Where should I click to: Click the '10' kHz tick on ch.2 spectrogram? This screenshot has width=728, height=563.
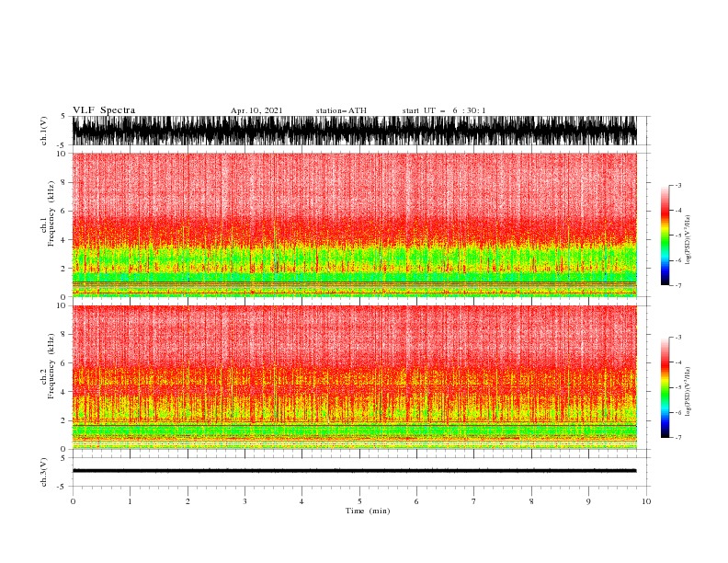[62, 305]
